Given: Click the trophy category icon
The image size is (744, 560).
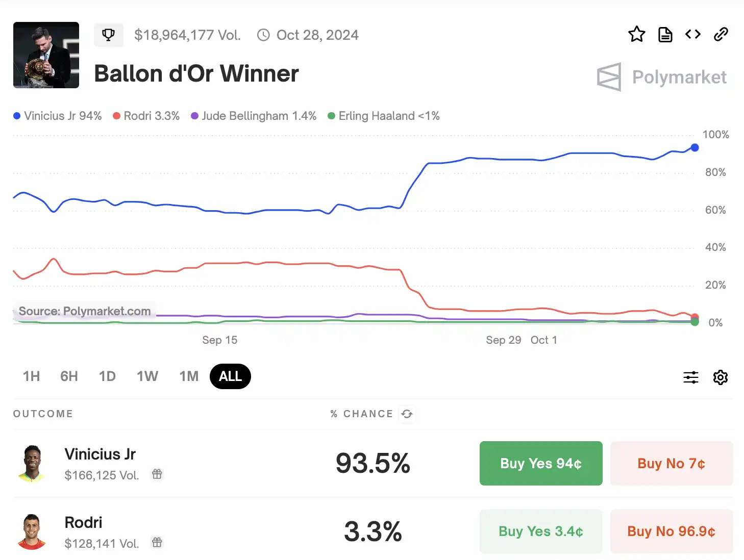Looking at the screenshot, I should point(108,35).
